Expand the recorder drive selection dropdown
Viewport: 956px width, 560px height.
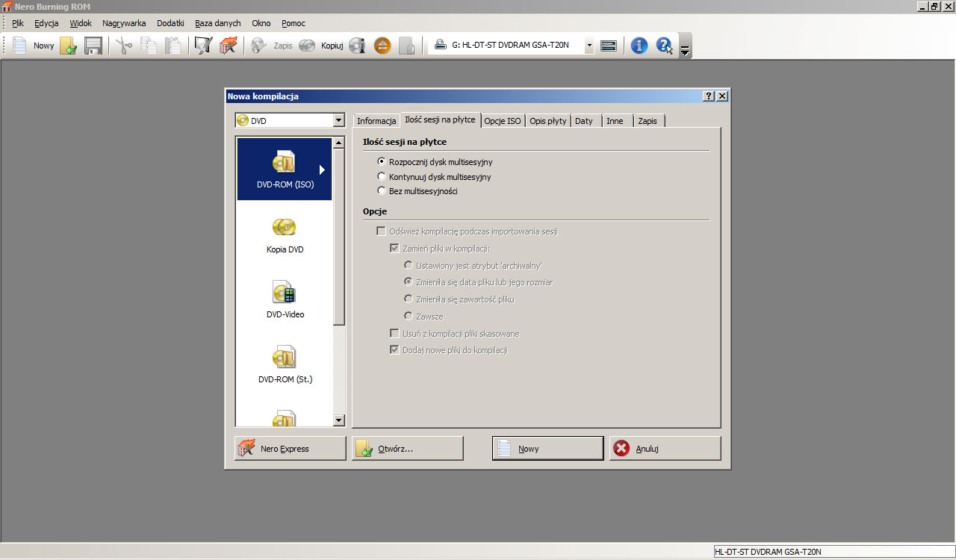pyautogui.click(x=589, y=46)
